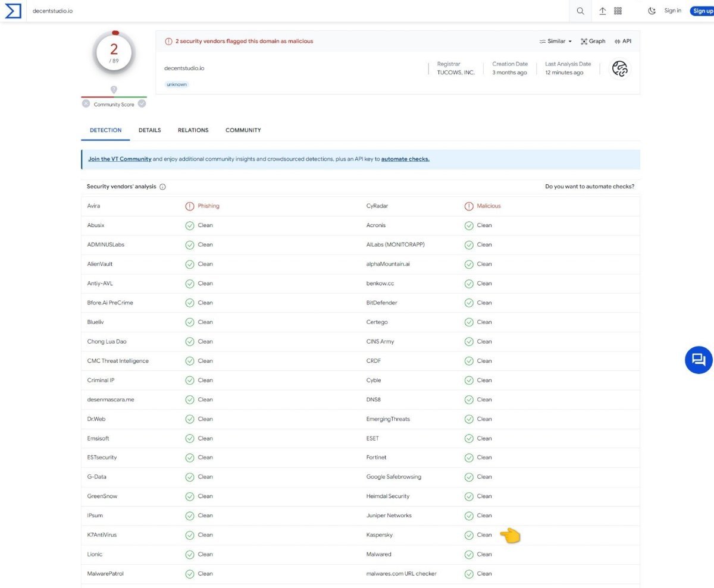Switch to the DETECTION tab
This screenshot has height=588, width=714.
(106, 130)
